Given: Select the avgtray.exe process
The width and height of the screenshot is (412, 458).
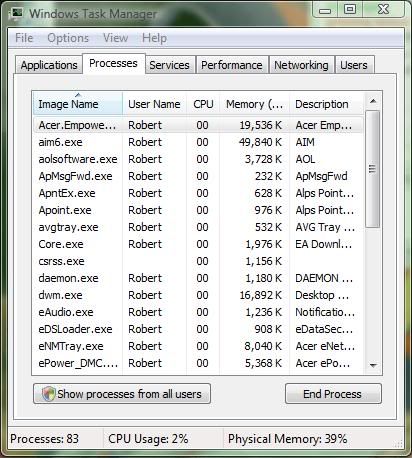Looking at the screenshot, I should [198, 227].
